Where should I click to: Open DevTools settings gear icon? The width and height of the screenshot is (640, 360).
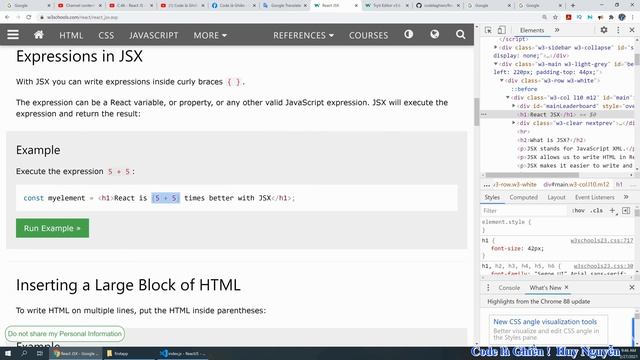604,30
